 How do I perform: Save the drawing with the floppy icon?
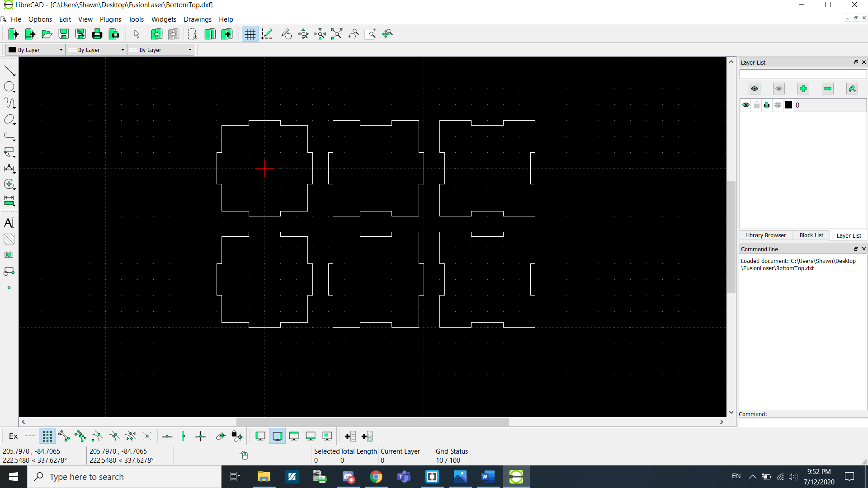[64, 34]
